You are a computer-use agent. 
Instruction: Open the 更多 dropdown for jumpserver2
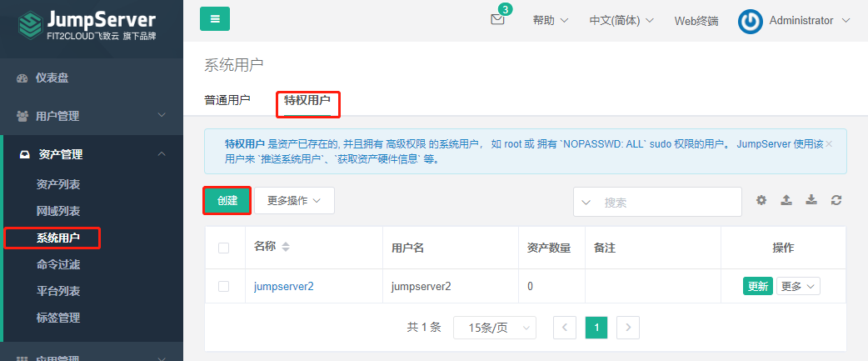tap(798, 286)
